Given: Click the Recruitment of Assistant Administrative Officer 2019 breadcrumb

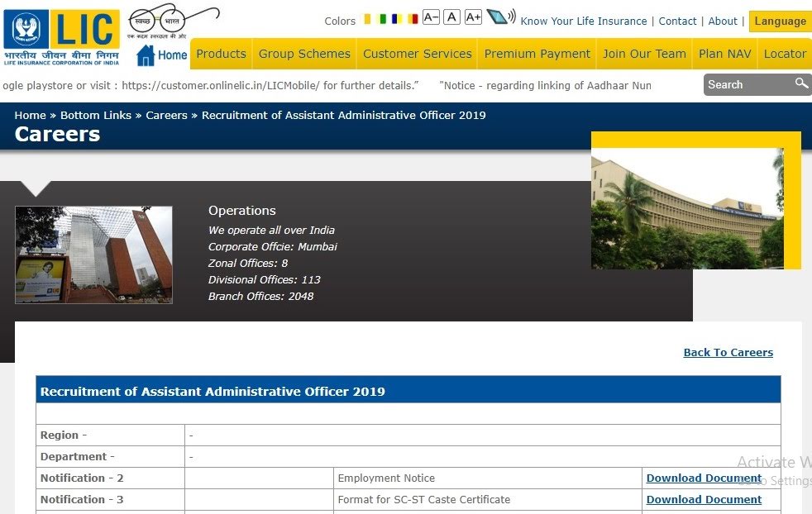Looking at the screenshot, I should [344, 116].
